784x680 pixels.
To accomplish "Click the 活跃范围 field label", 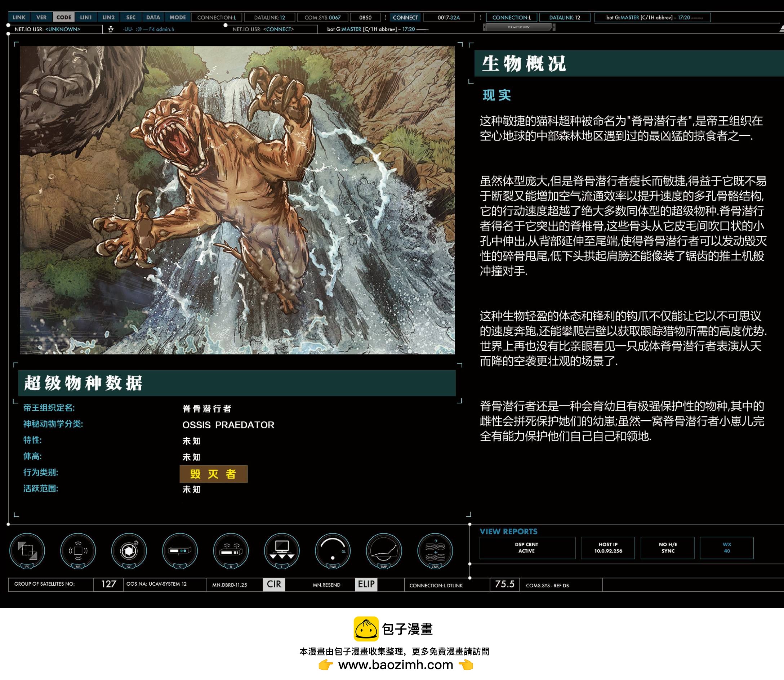I will (41, 488).
